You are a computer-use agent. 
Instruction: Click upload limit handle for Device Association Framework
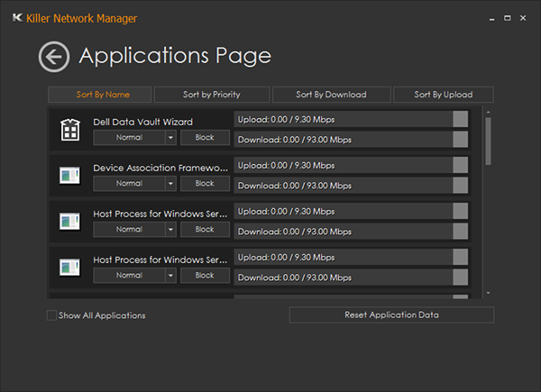coord(460,165)
